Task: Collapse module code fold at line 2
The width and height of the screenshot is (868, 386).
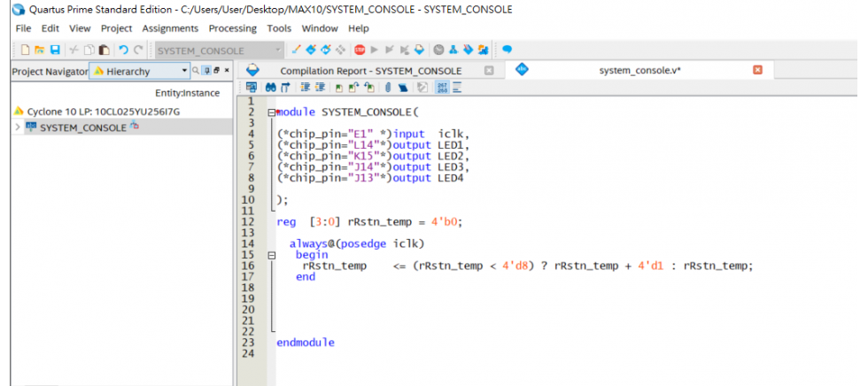Action: (x=271, y=112)
